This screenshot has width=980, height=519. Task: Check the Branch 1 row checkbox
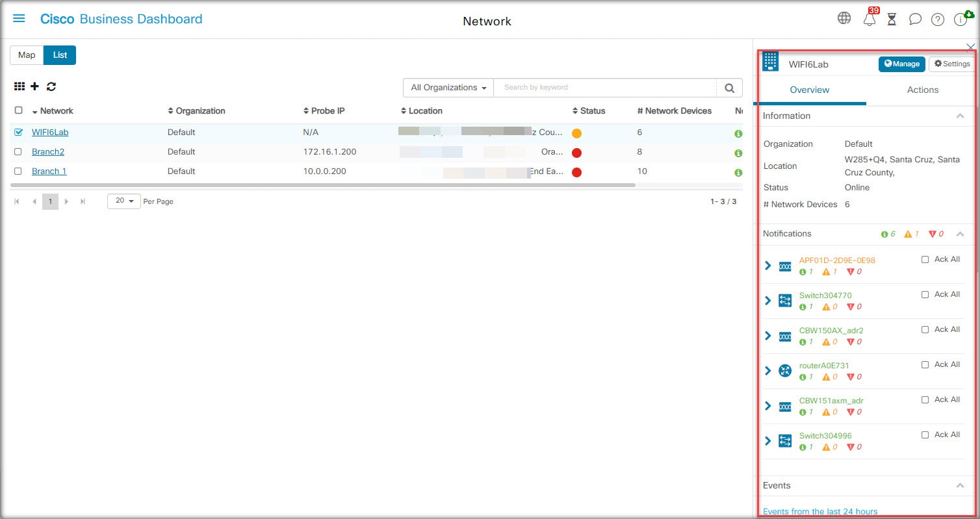click(x=18, y=171)
